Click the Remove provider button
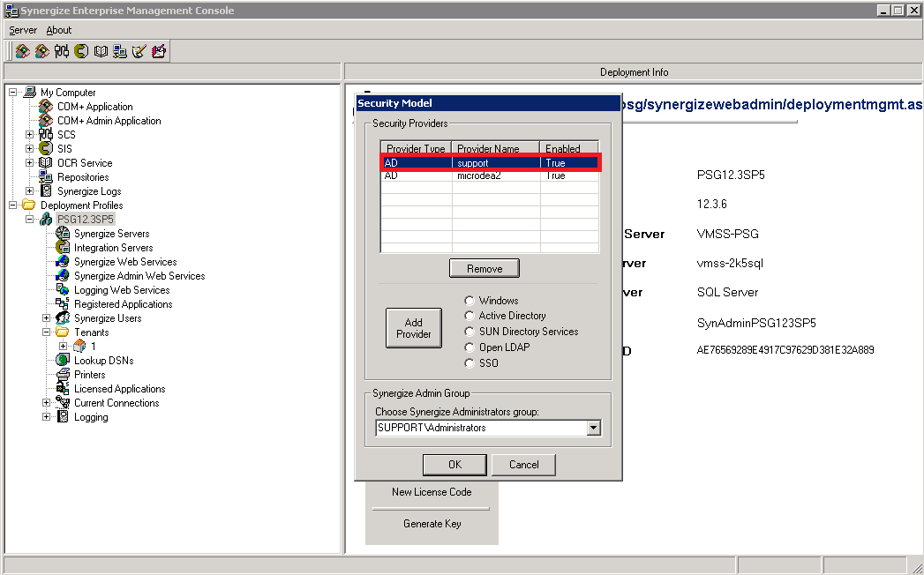This screenshot has height=575, width=924. tap(485, 268)
